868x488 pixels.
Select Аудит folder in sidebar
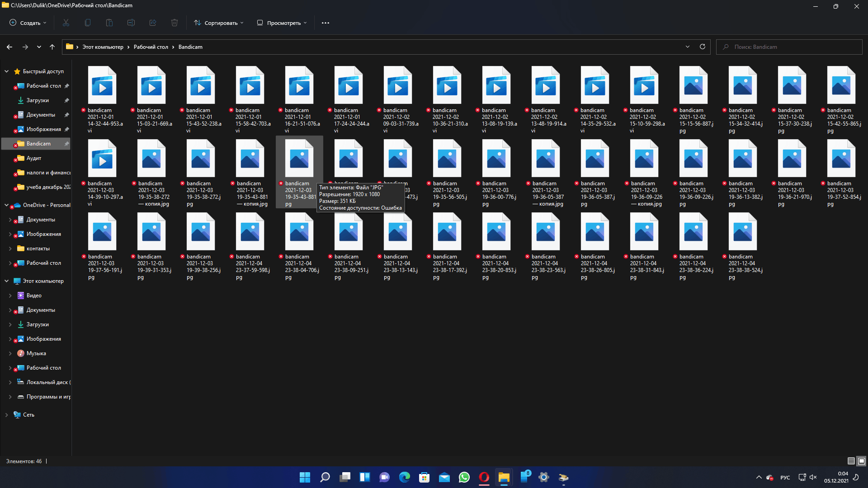(x=34, y=158)
